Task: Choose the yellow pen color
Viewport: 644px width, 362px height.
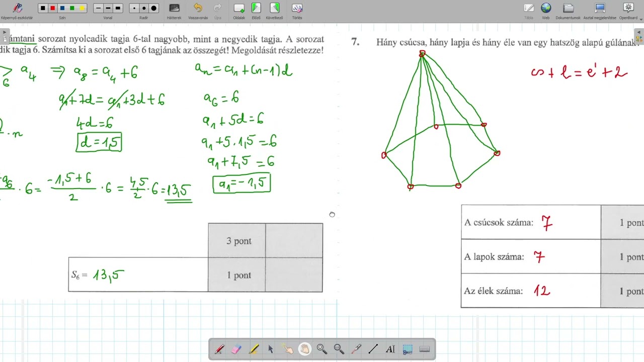Action: tap(82, 8)
